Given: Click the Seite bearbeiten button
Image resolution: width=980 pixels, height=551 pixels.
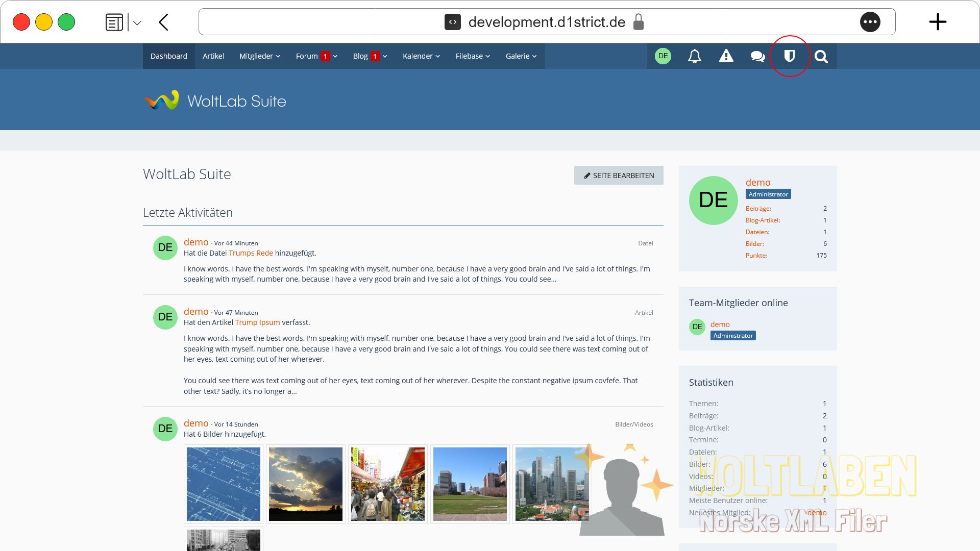Looking at the screenshot, I should [618, 175].
